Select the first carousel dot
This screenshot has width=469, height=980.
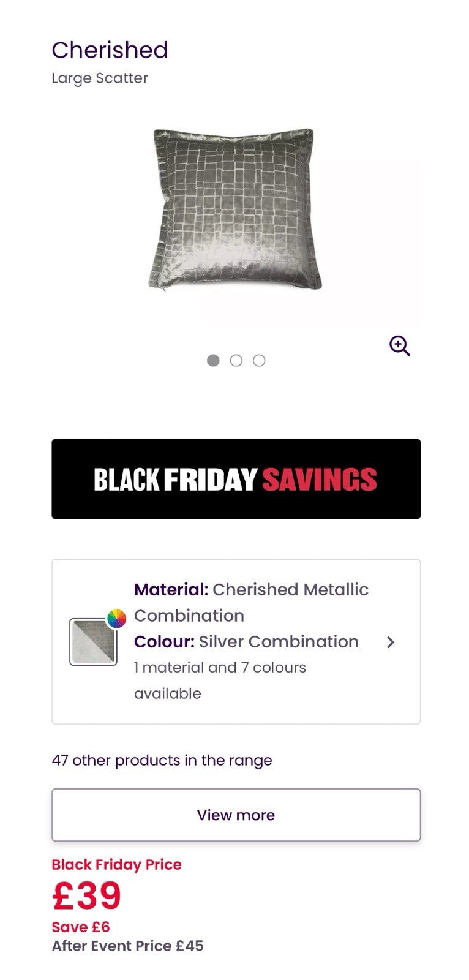click(x=213, y=361)
